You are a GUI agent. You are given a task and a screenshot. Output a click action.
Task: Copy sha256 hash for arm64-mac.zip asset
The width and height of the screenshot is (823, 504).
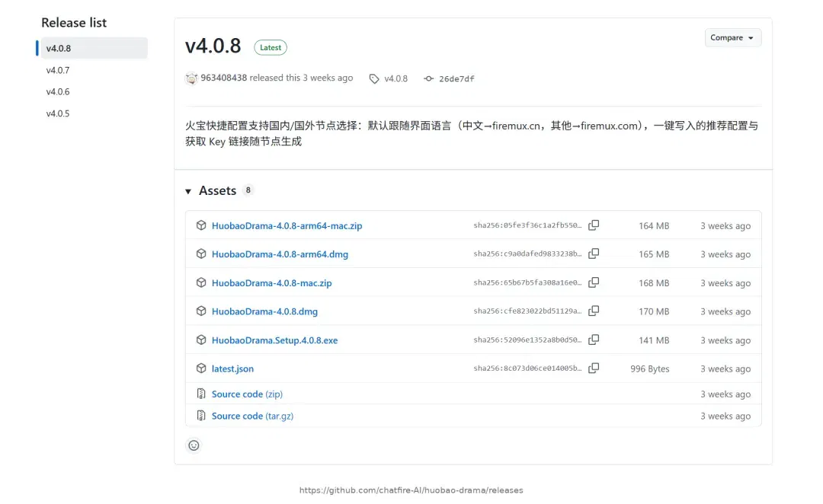pyautogui.click(x=594, y=225)
